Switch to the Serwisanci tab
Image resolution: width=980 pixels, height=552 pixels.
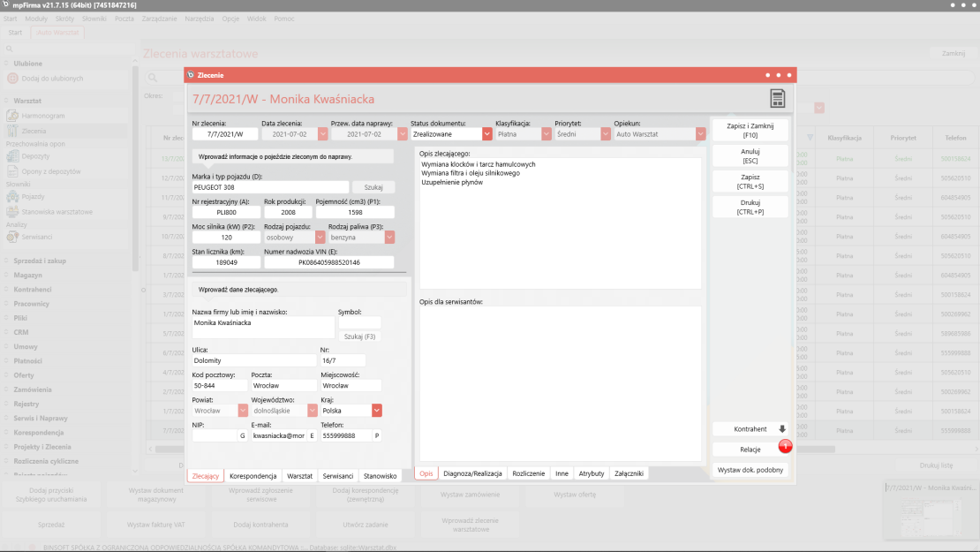338,476
